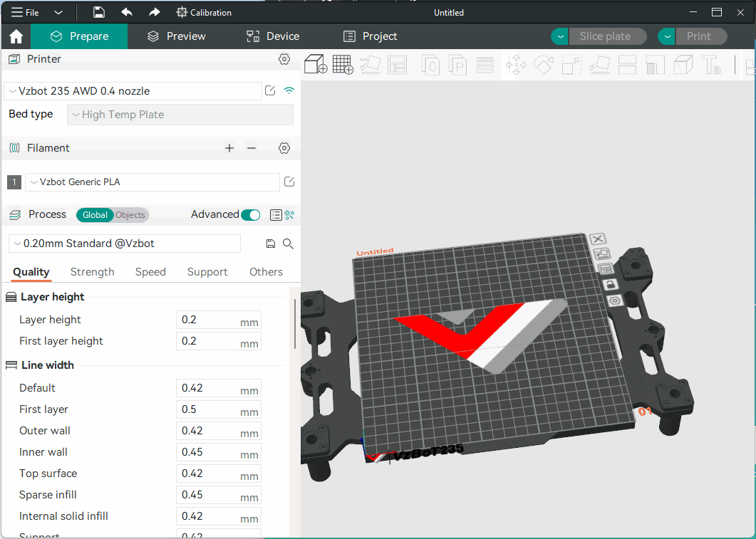Switch process scope to Objects
Image resolution: width=756 pixels, height=539 pixels.
[130, 215]
